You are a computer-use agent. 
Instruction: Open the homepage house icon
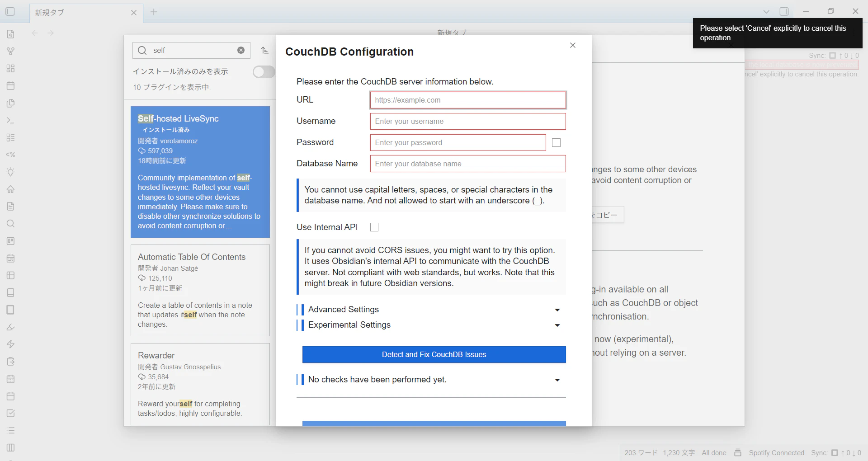pos(11,189)
